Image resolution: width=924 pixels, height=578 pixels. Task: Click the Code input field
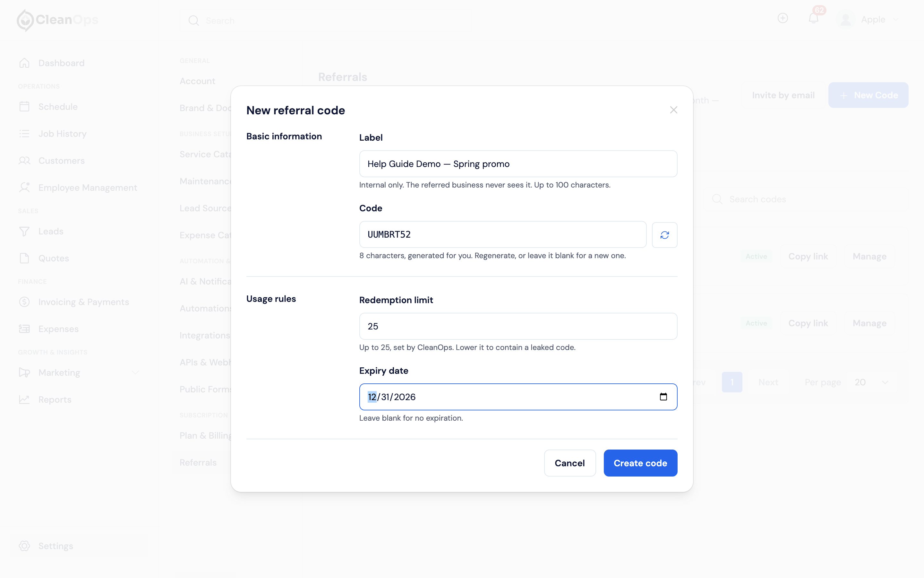(502, 234)
